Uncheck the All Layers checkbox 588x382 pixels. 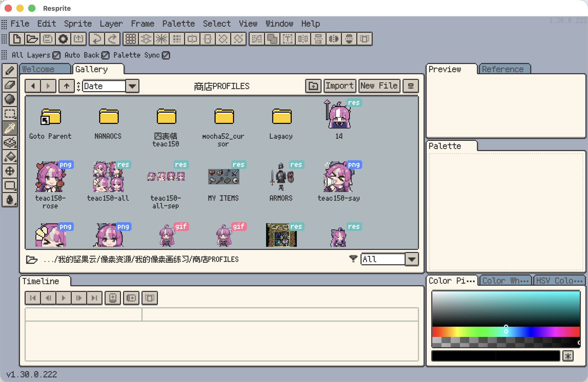pos(56,55)
